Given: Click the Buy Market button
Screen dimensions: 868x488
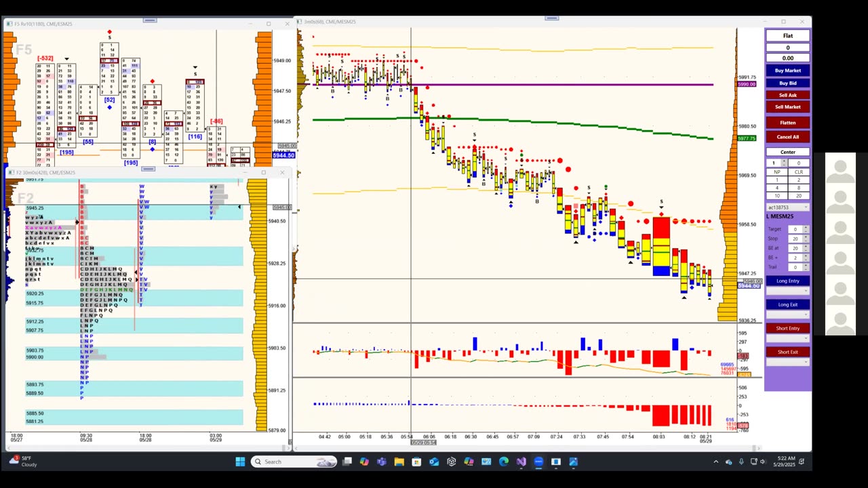Looking at the screenshot, I should click(x=787, y=70).
